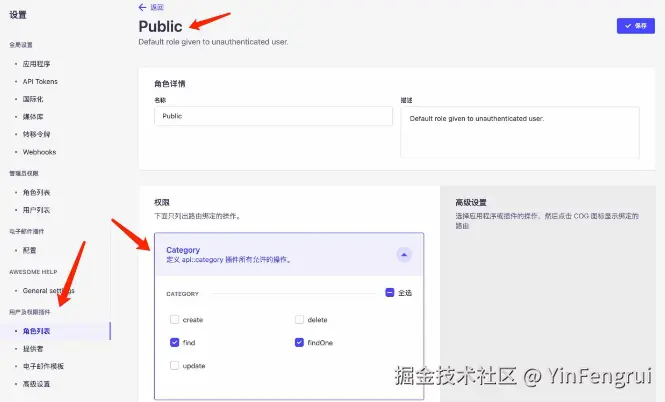Select active 角色列表 under 用户及权限插件
This screenshot has height=402, width=665.
pos(36,331)
